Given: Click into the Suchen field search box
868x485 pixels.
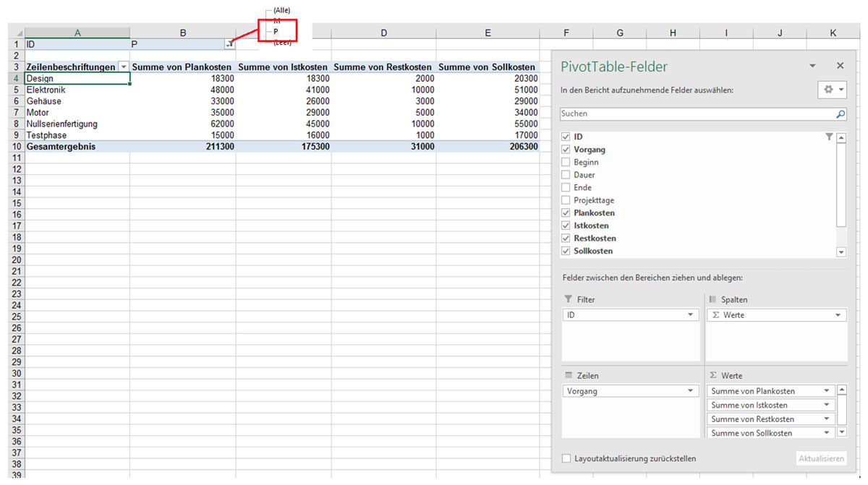Looking at the screenshot, I should pyautogui.click(x=694, y=114).
